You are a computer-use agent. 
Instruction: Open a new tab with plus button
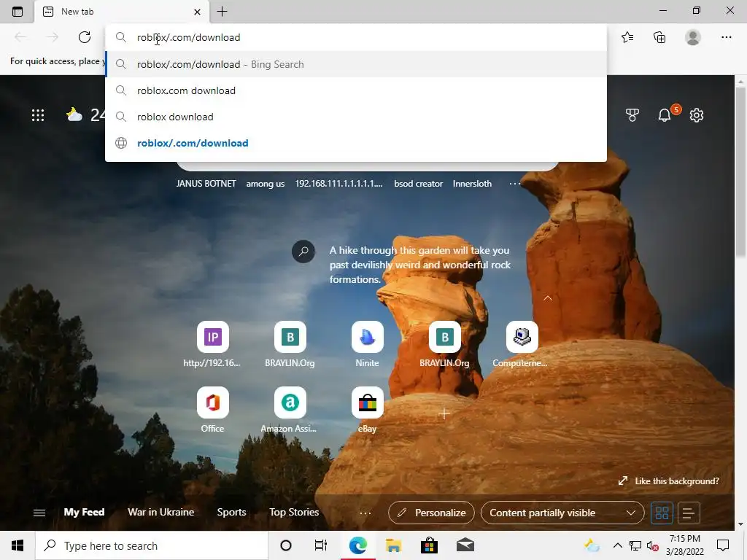(x=222, y=12)
